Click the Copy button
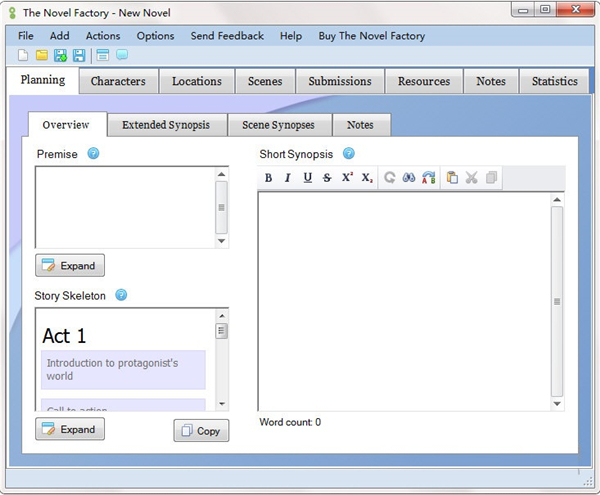Viewport: 600px width, 495px height. (x=201, y=431)
